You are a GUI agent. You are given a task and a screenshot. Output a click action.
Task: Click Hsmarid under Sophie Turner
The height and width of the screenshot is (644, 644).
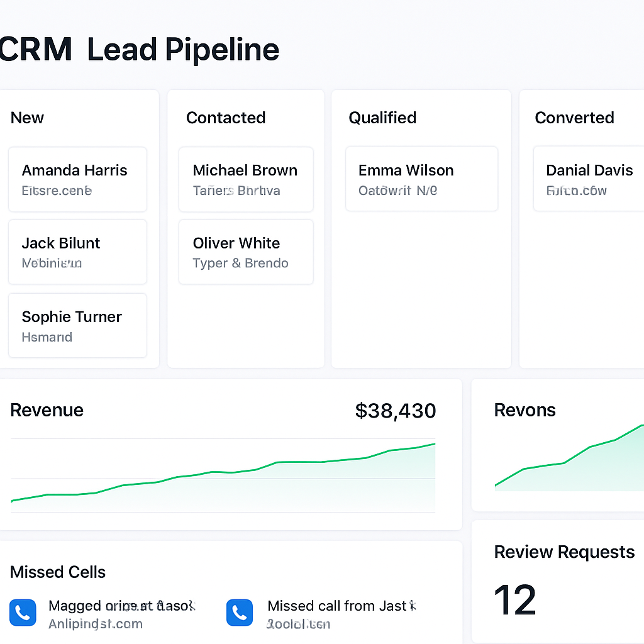(x=47, y=337)
